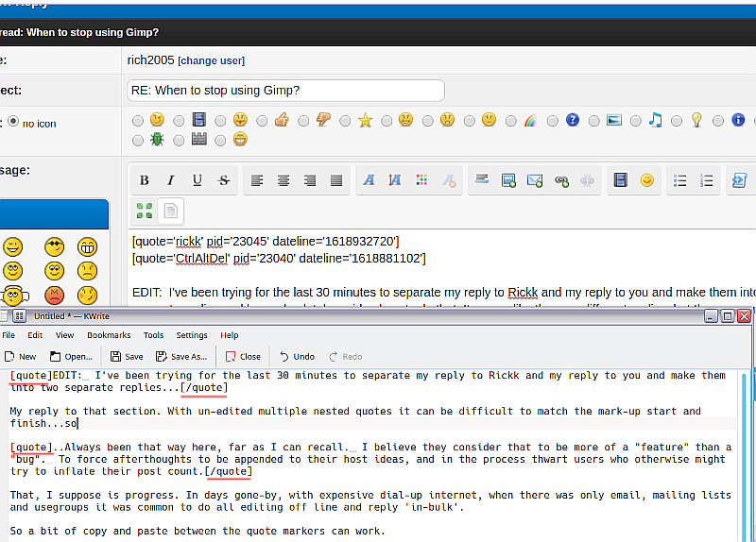The height and width of the screenshot is (542, 756).
Task: Choose the star post icon radio
Action: pyautogui.click(x=345, y=121)
